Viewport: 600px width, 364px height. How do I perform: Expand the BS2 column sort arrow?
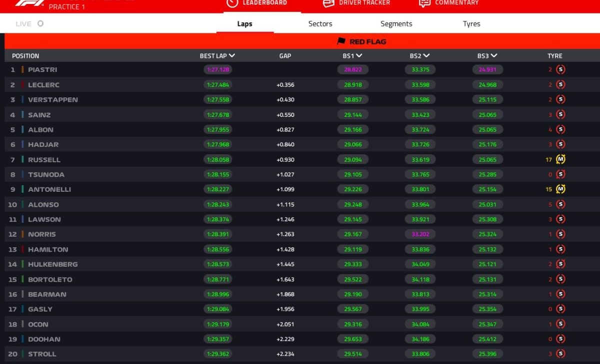click(426, 56)
